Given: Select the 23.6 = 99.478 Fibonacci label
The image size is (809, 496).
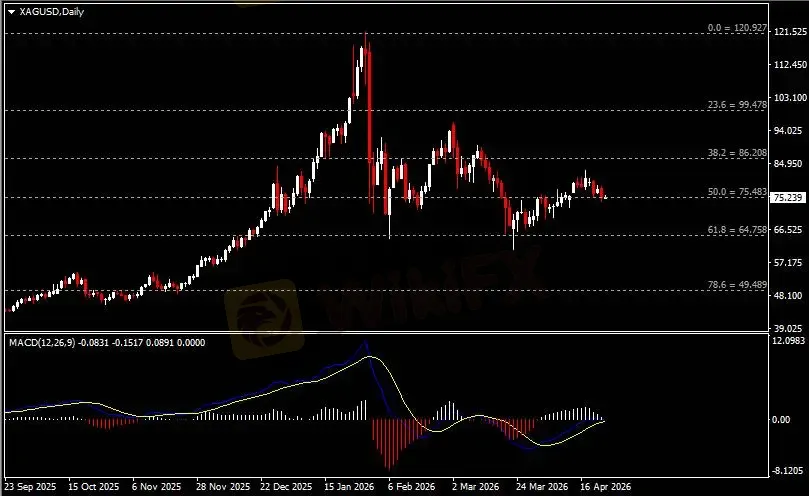Looking at the screenshot, I should 737,105.
